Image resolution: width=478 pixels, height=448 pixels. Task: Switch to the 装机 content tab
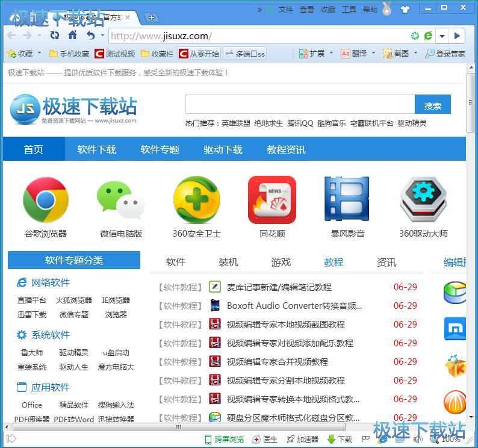coord(228,262)
